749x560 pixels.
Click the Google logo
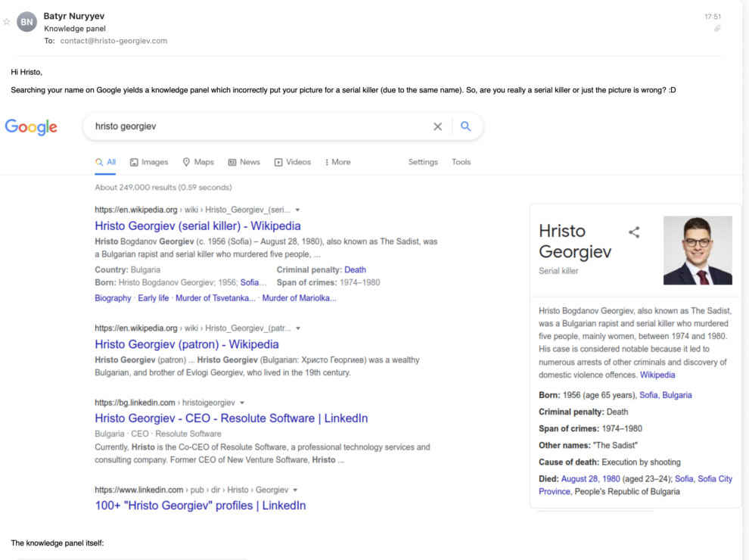click(31, 126)
